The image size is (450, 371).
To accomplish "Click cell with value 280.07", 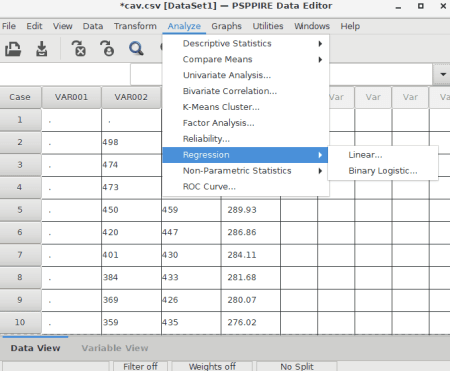I will [x=251, y=300].
